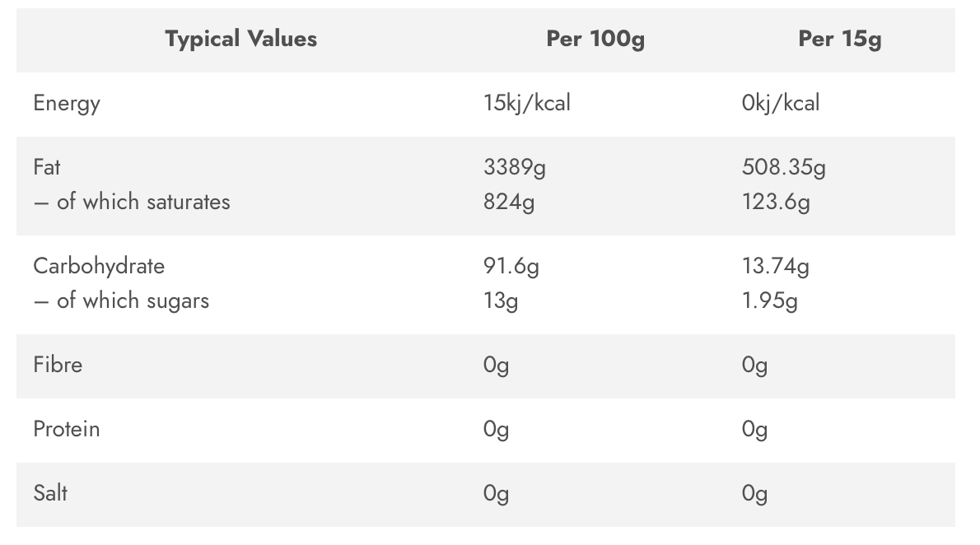
Task: Click the 15kj/kcal energy value
Action: pos(527,103)
